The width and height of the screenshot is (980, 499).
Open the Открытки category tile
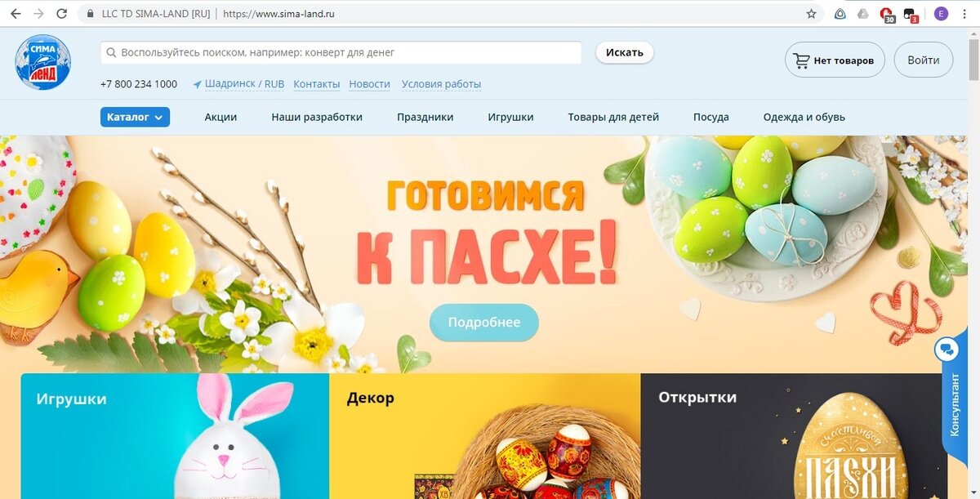click(x=794, y=436)
